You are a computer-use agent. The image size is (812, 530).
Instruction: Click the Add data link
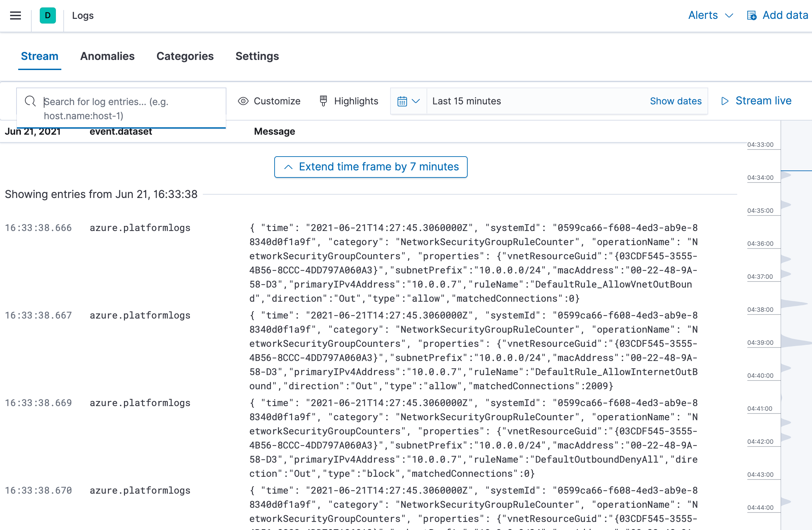pyautogui.click(x=785, y=15)
